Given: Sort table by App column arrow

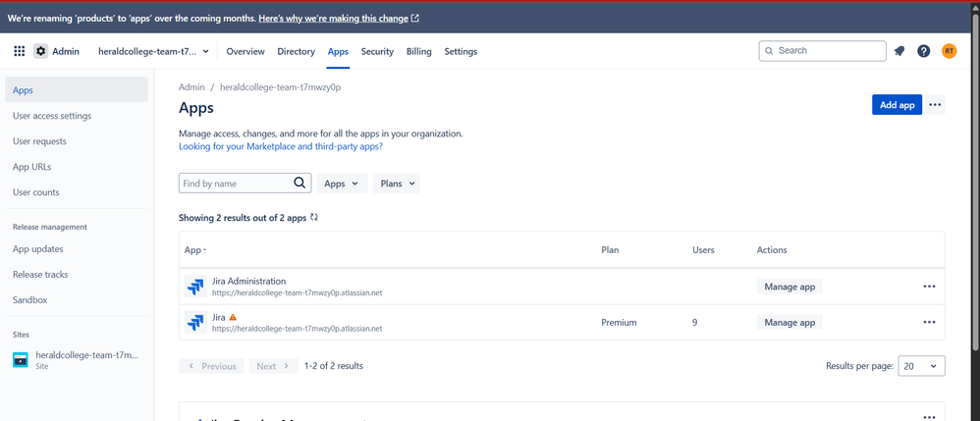Looking at the screenshot, I should tap(204, 250).
